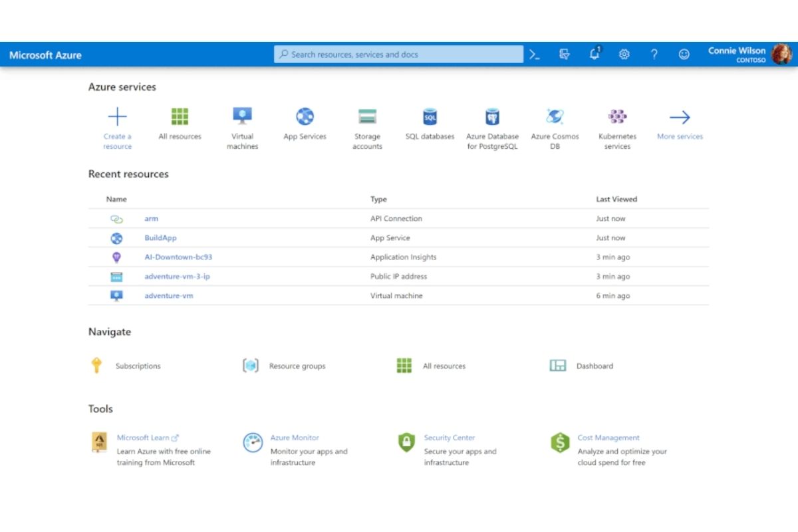
Task: Open the Microsoft Learn link
Action: [148, 438]
